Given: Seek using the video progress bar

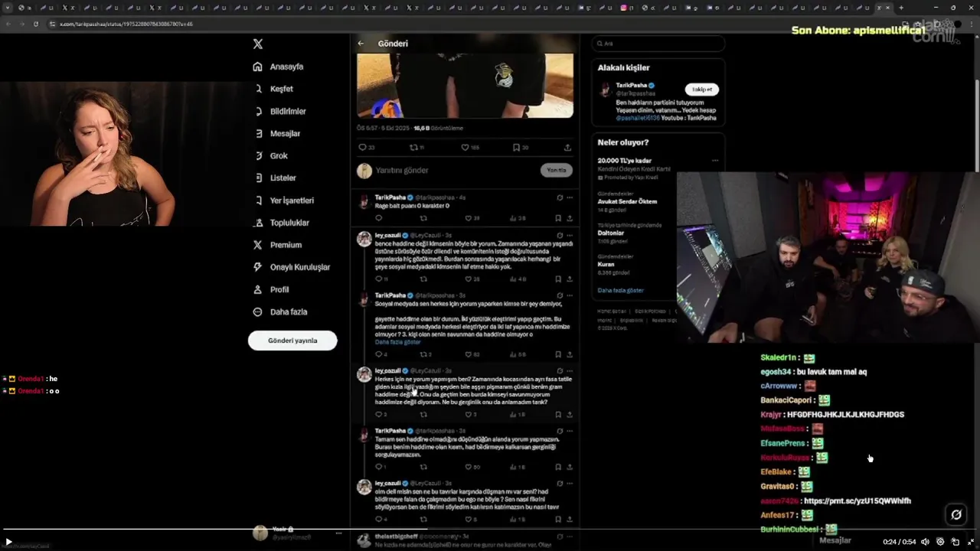Looking at the screenshot, I should tap(490, 530).
